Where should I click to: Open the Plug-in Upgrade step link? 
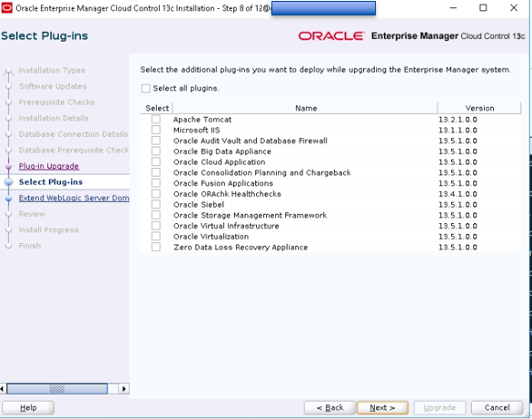click(49, 166)
